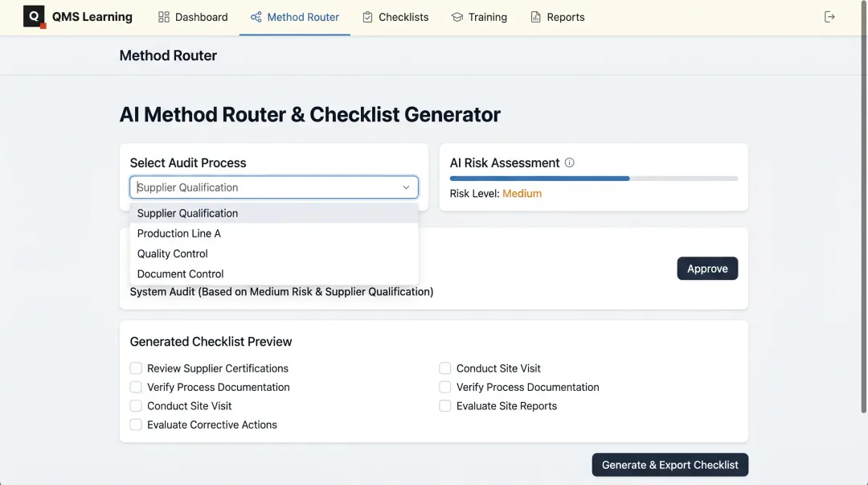Click the Dashboard grid icon

click(163, 17)
